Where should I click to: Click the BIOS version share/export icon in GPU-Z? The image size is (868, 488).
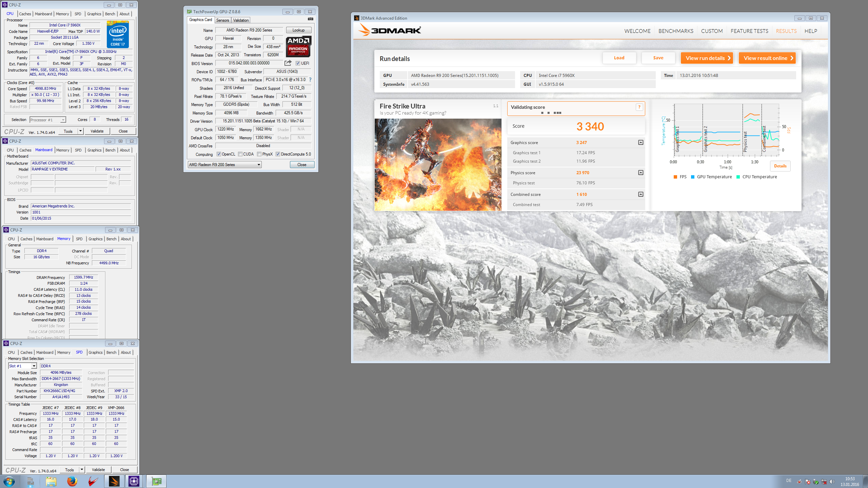coord(288,63)
